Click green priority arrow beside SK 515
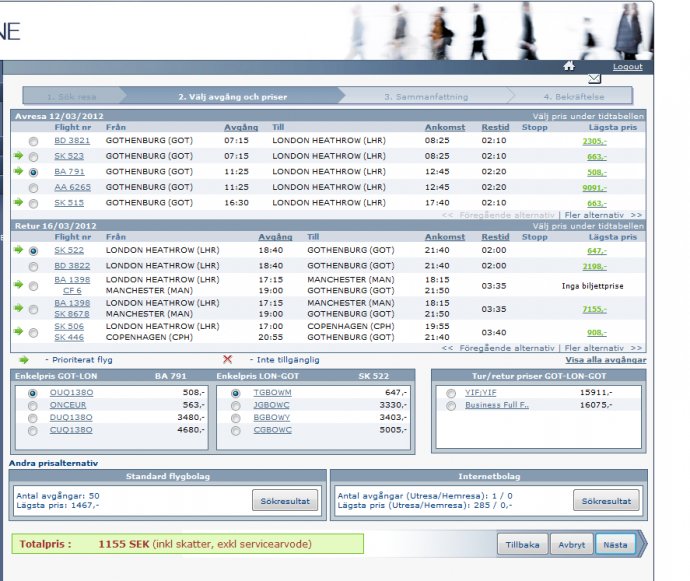 click(18, 203)
